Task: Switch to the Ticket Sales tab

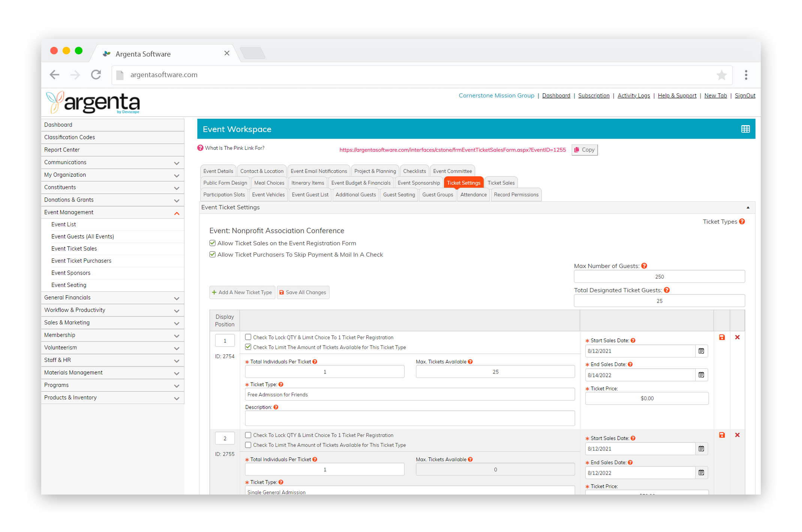Action: coord(501,183)
